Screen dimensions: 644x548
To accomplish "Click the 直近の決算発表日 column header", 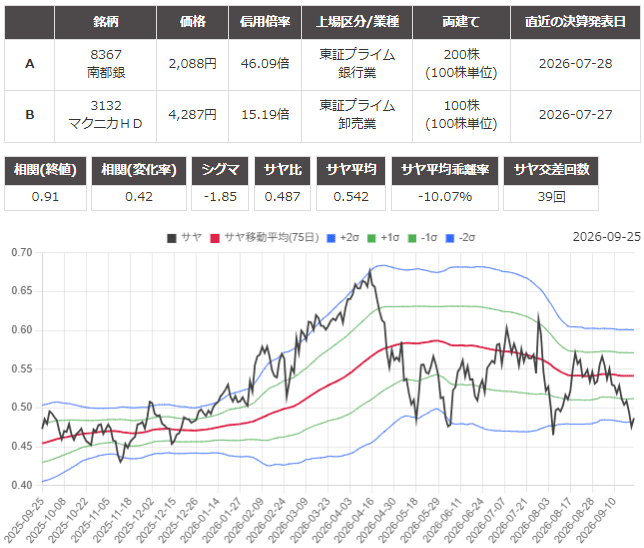I will (x=575, y=22).
